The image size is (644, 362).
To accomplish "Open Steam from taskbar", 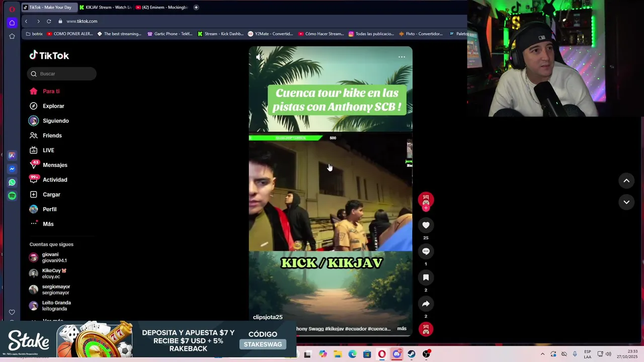I will click(412, 354).
